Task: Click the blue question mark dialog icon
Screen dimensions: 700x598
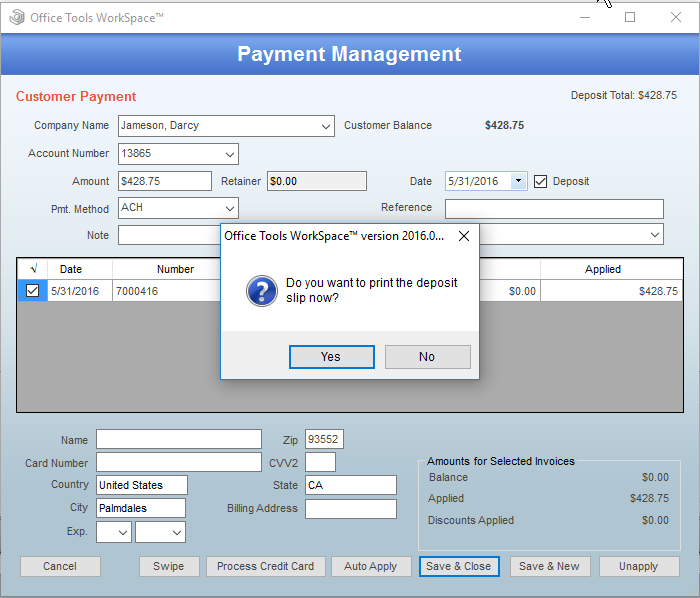Action: 262,291
